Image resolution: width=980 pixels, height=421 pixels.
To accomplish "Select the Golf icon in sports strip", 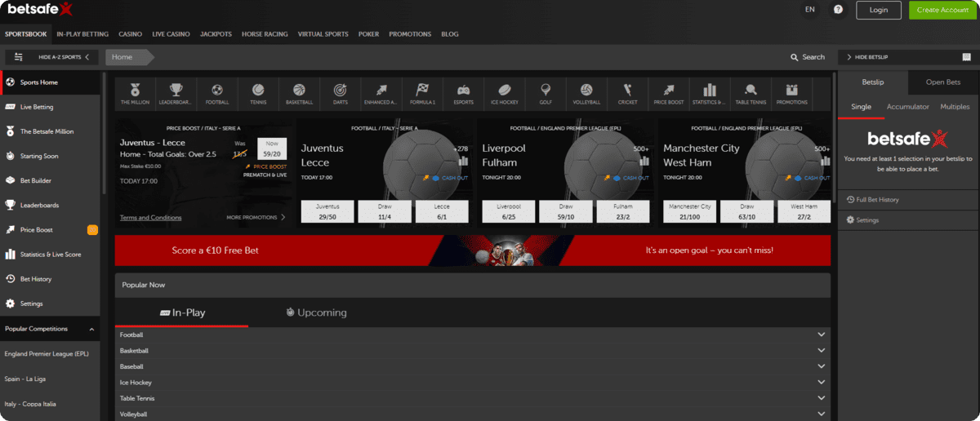I will (x=545, y=91).
